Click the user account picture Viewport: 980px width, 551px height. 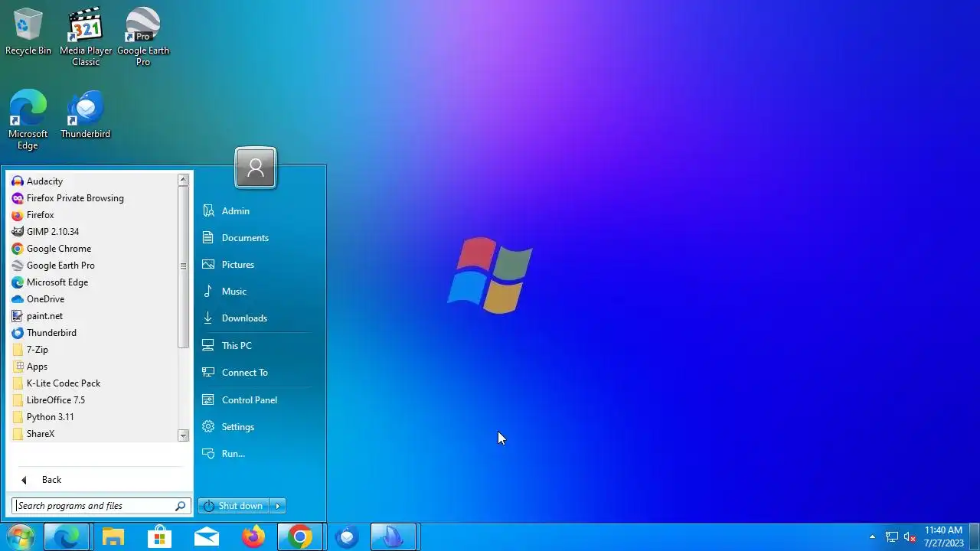click(256, 168)
